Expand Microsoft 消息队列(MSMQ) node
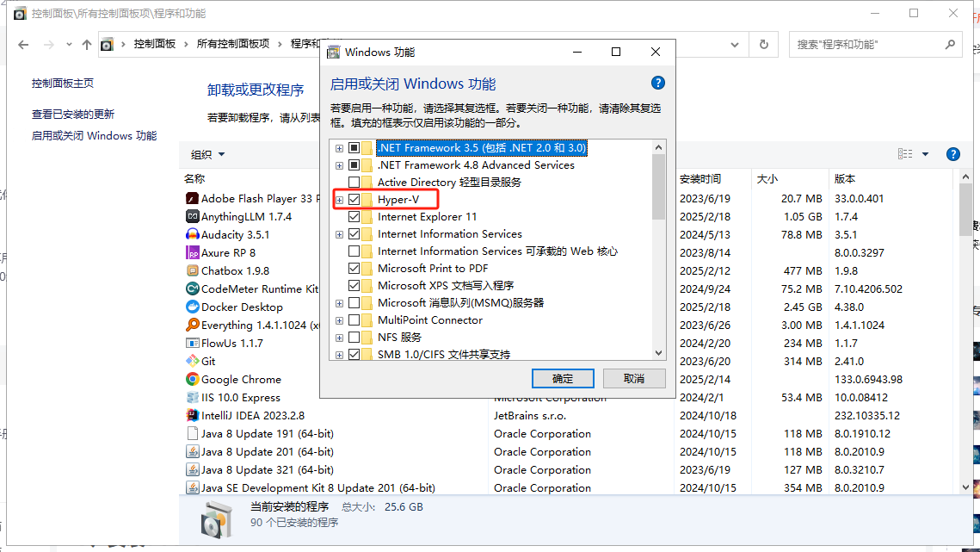 coord(339,303)
